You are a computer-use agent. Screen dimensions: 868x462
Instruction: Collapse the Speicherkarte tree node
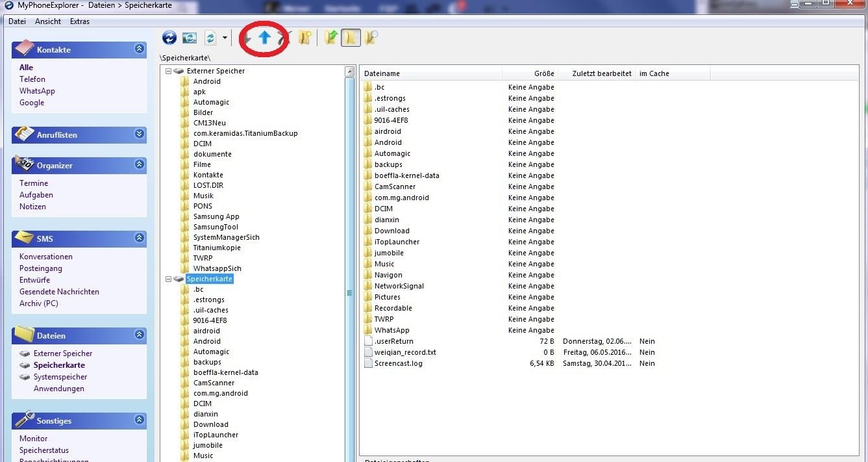click(169, 279)
